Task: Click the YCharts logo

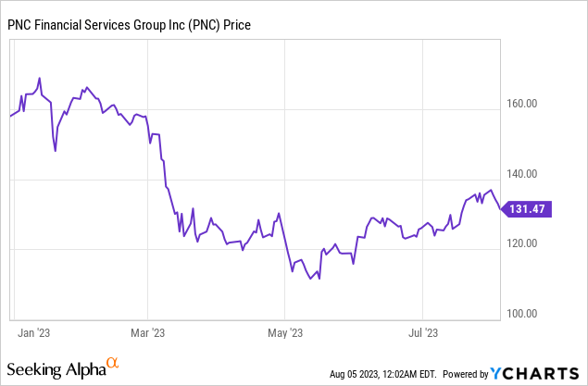Action: pyautogui.click(x=535, y=374)
